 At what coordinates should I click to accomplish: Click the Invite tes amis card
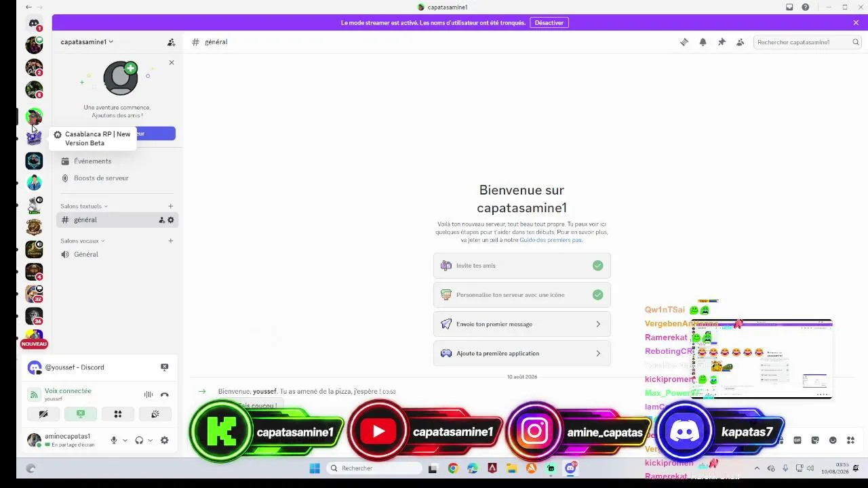522,266
